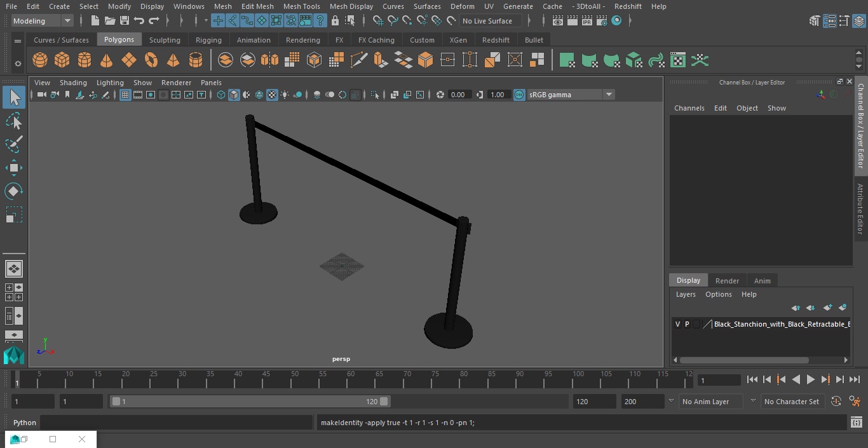This screenshot has height=448, width=868.
Task: Toggle the viewport grid display
Action: pos(125,95)
